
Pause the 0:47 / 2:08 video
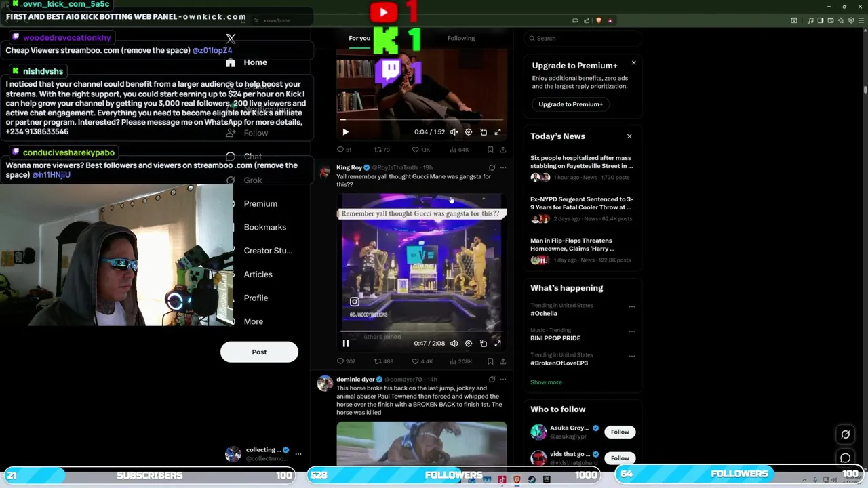[345, 344]
